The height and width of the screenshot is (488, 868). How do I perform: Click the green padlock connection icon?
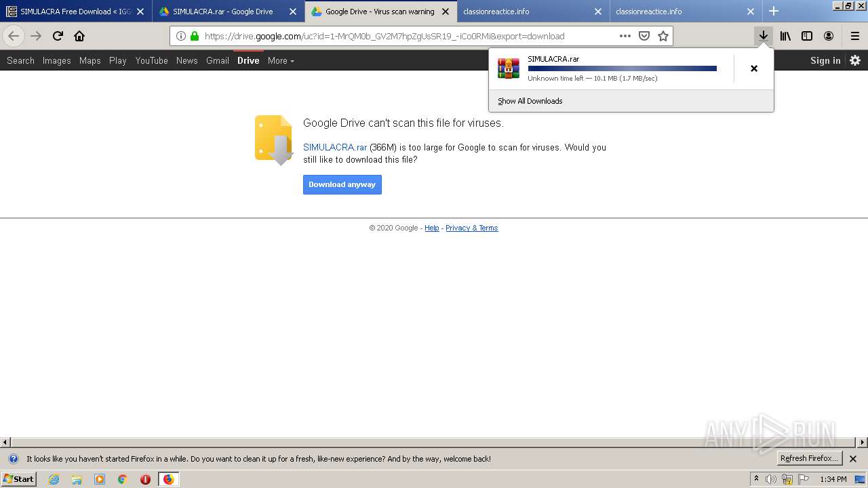pos(195,36)
